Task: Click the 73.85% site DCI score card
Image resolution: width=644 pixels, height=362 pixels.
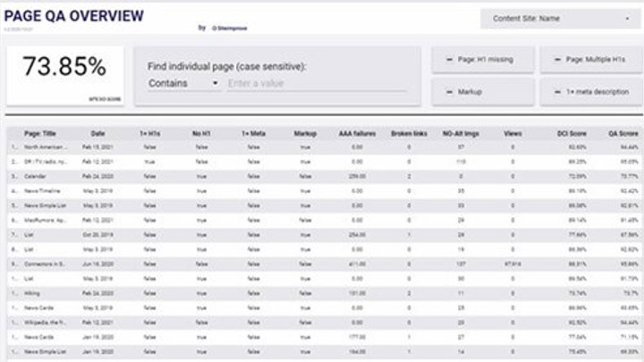Action: (x=64, y=74)
